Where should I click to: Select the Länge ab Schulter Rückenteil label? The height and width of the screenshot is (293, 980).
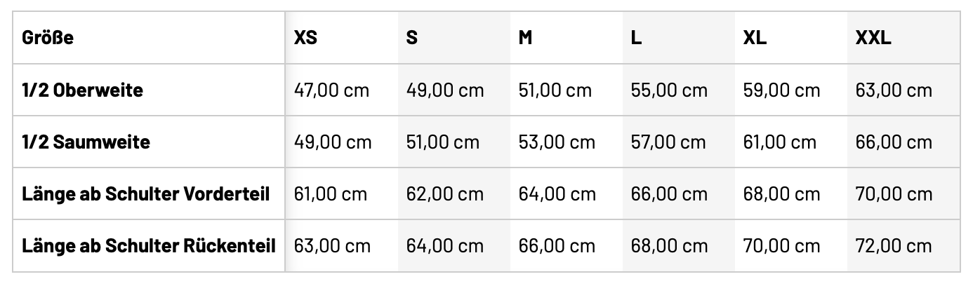[149, 246]
